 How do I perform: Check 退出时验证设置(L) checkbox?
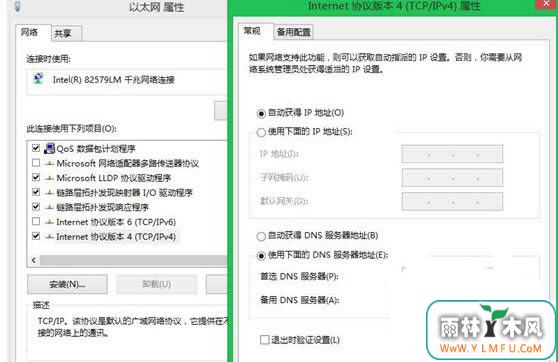[x=264, y=340]
